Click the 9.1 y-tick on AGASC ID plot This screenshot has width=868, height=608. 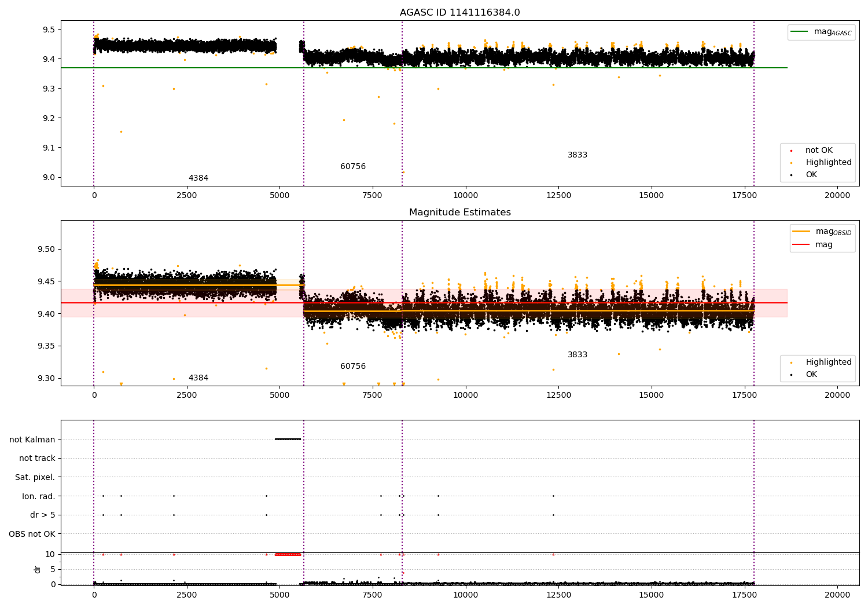pyautogui.click(x=49, y=148)
